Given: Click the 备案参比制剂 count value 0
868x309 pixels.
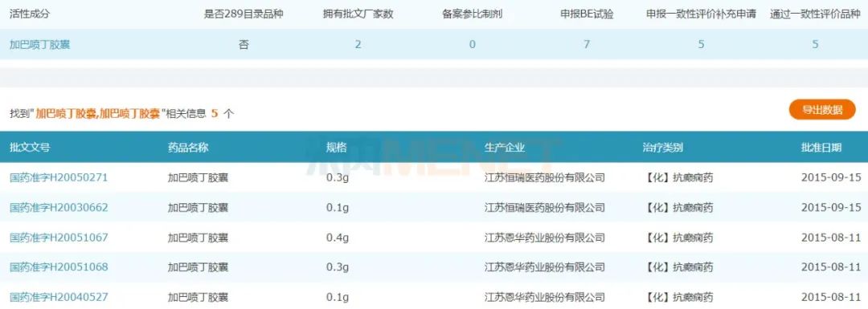Looking at the screenshot, I should coord(473,44).
